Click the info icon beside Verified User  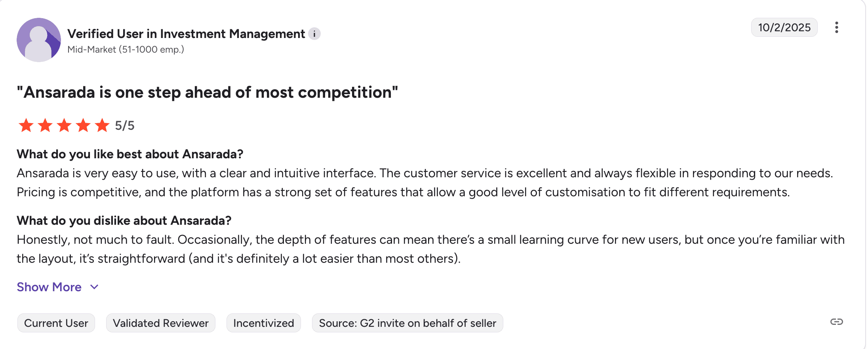tap(314, 34)
